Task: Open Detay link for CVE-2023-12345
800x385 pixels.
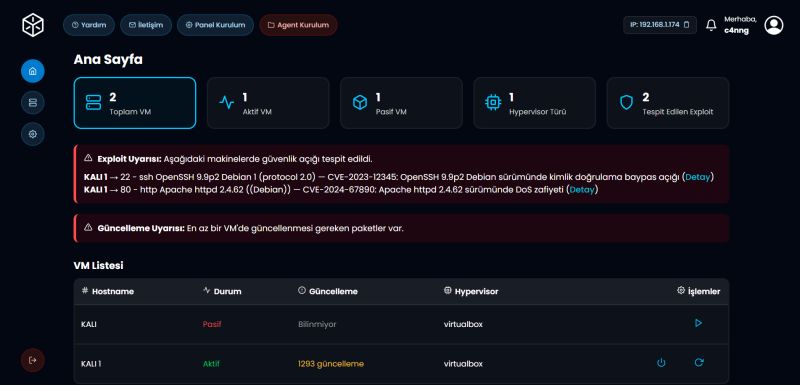Action: [697, 177]
